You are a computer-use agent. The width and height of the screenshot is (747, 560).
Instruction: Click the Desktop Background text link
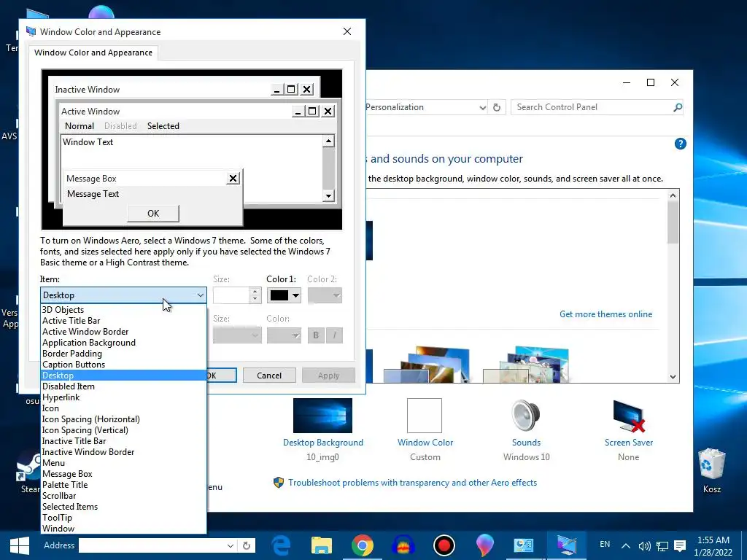(x=322, y=443)
